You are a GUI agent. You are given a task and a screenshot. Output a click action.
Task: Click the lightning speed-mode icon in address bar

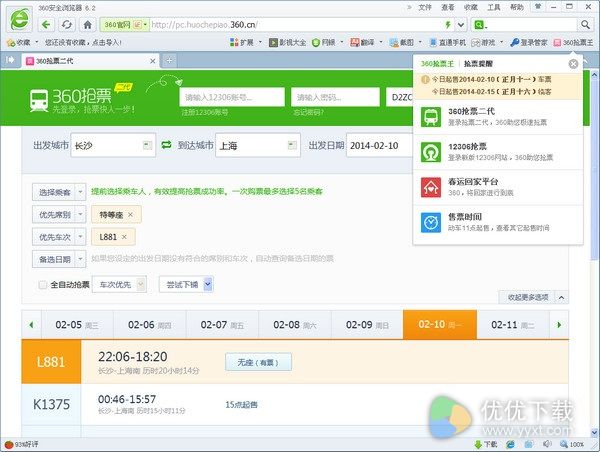click(x=448, y=25)
